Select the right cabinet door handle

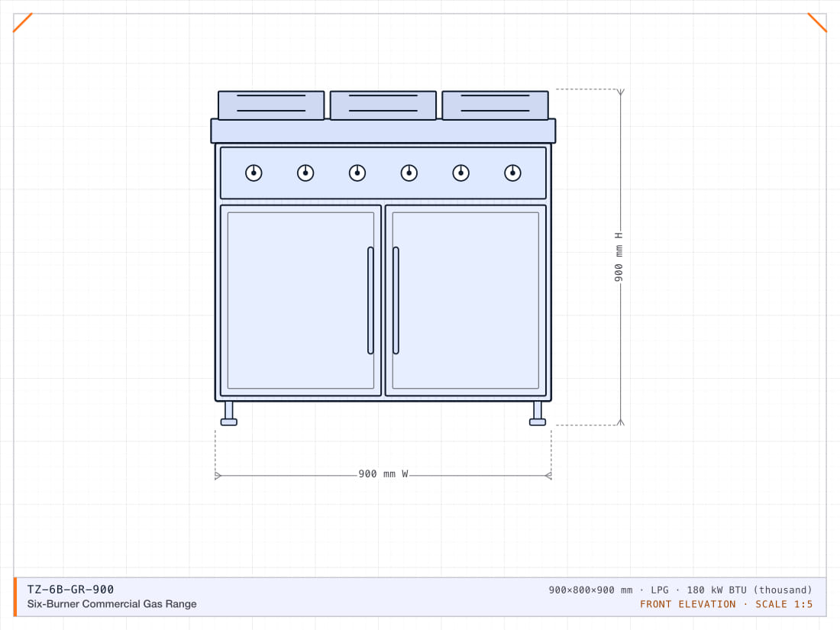(x=396, y=301)
